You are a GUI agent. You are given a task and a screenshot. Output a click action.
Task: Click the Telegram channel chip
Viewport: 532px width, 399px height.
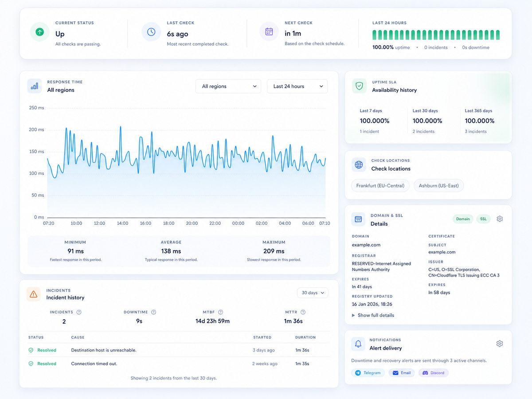point(368,373)
